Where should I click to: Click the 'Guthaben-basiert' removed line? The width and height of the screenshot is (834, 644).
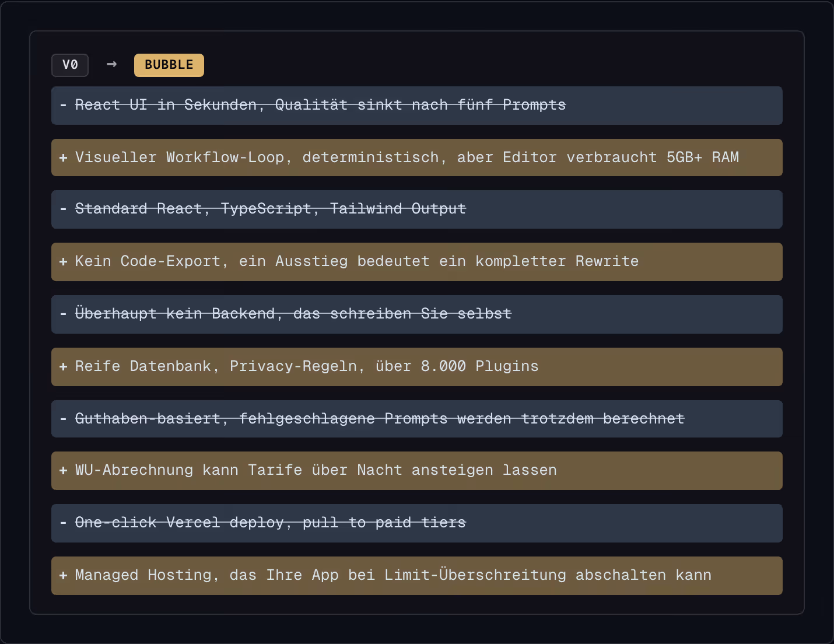click(x=417, y=419)
